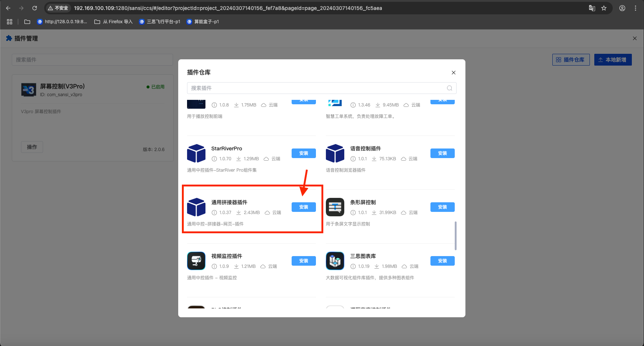The width and height of the screenshot is (644, 346).
Task: Click the scrollbar in 插件仓库 dialog
Action: [455, 236]
